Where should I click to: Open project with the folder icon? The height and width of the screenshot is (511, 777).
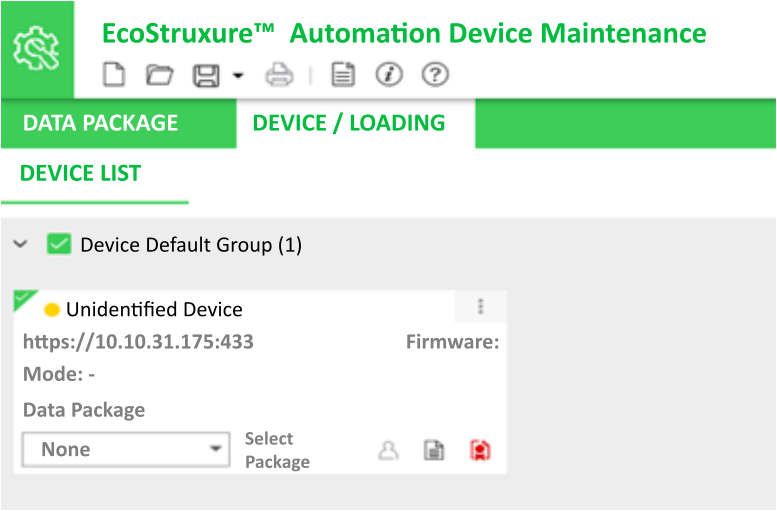pos(160,75)
